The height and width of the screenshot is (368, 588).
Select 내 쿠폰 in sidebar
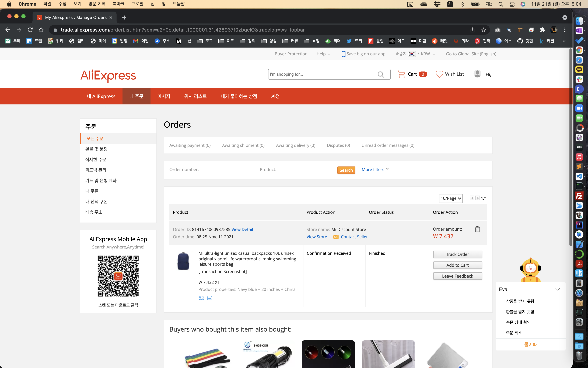coord(92,191)
